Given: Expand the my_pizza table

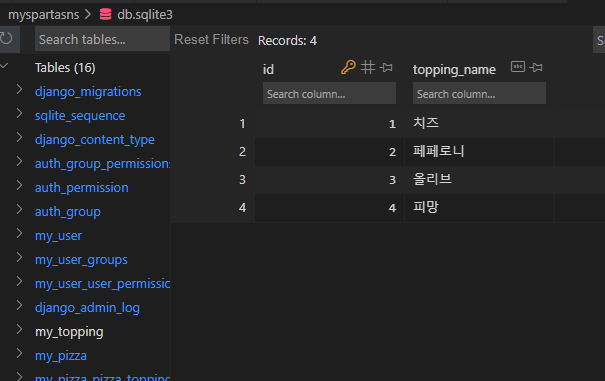Looking at the screenshot, I should coord(19,354).
